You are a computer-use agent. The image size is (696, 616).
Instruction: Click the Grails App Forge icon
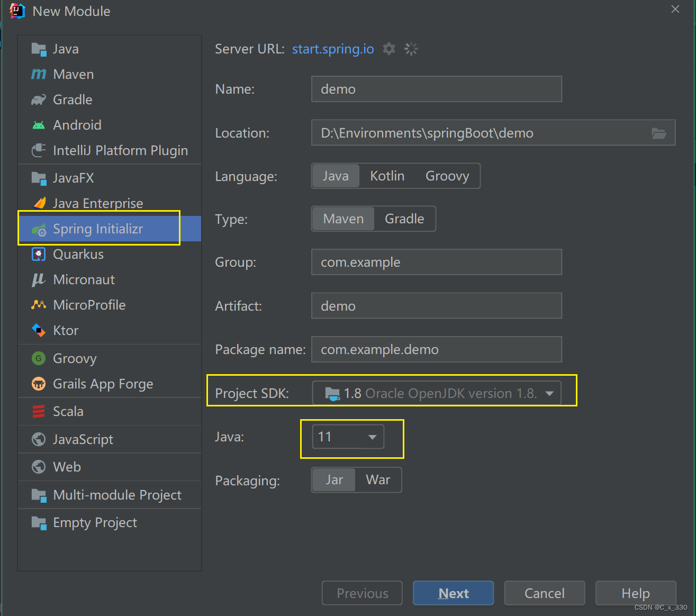click(39, 384)
